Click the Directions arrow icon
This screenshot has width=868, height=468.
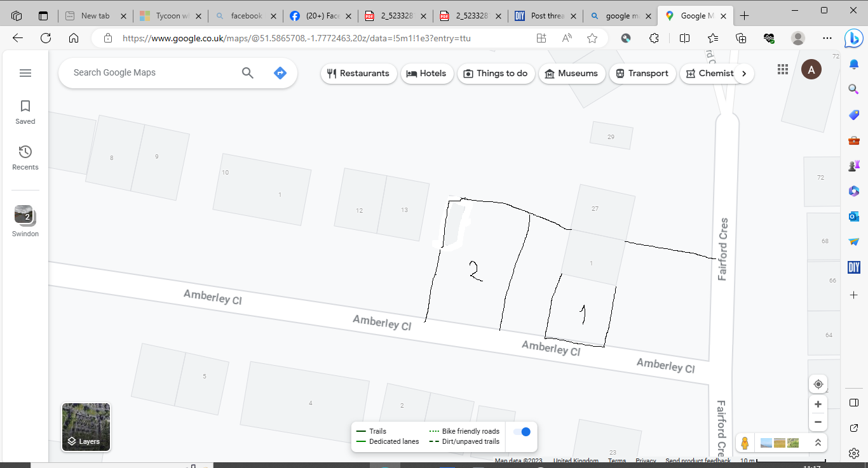tap(280, 73)
